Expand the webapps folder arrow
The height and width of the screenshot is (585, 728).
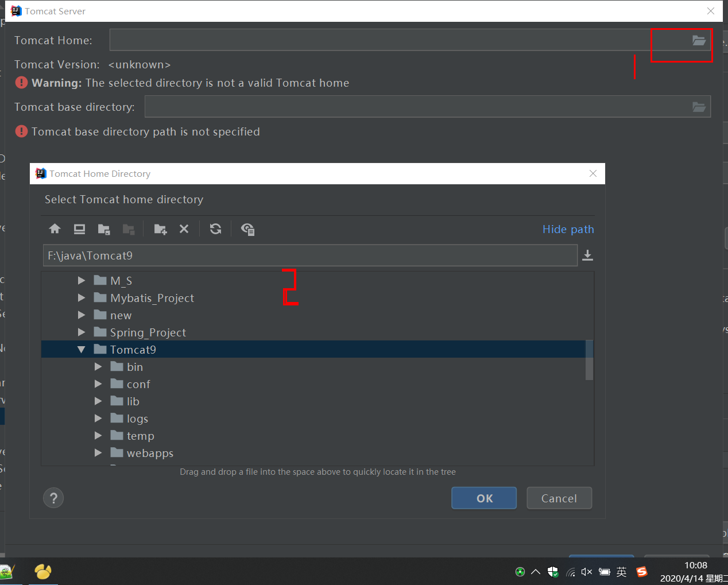[x=98, y=452]
